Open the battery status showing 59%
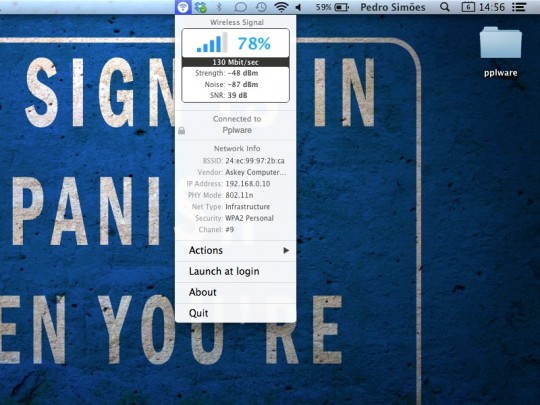 pyautogui.click(x=332, y=7)
